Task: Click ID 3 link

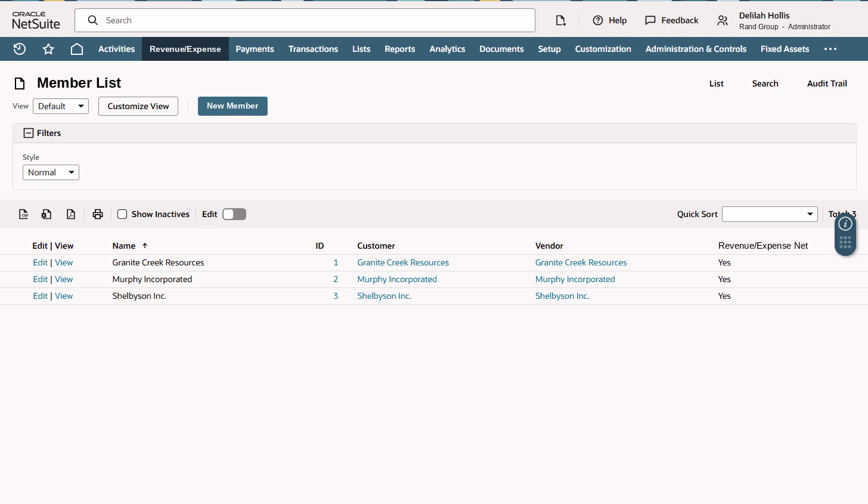Action: pyautogui.click(x=336, y=296)
